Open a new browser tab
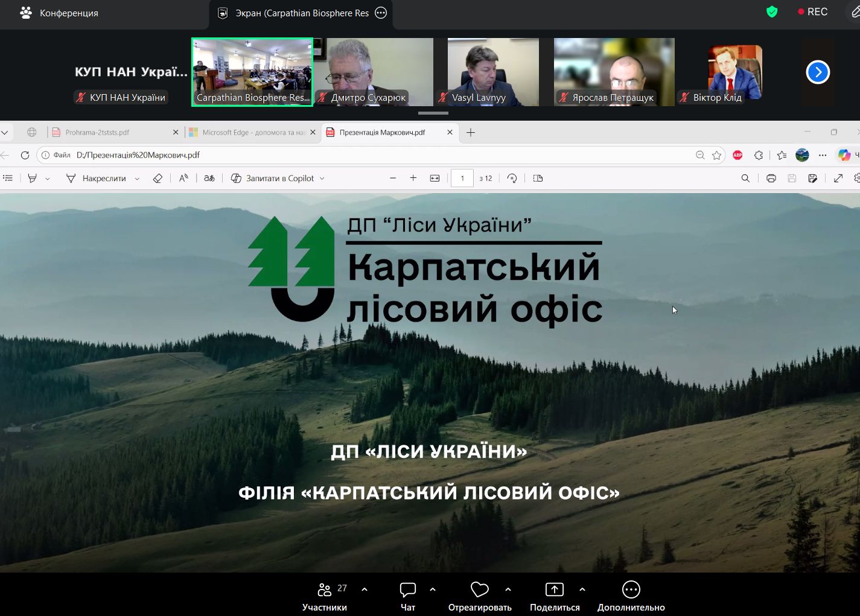 pos(471,132)
